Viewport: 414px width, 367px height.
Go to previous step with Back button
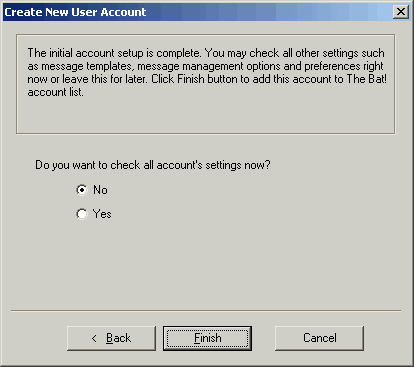(111, 338)
